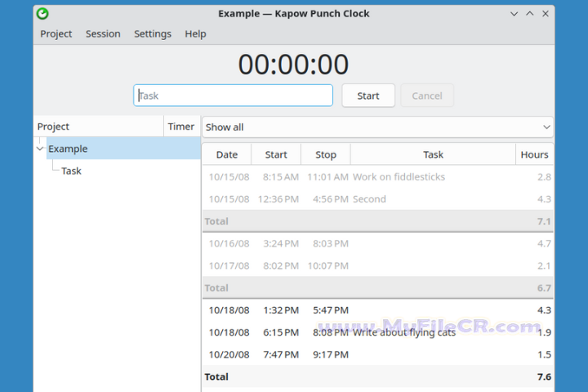Click the 8:03 PM stop time
Image resolution: width=588 pixels, height=392 pixels.
coord(331,243)
